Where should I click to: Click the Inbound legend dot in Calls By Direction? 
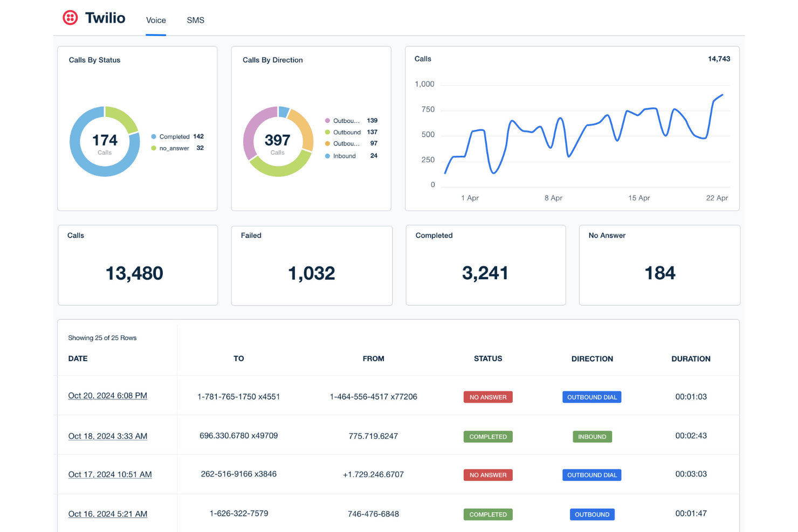point(327,156)
